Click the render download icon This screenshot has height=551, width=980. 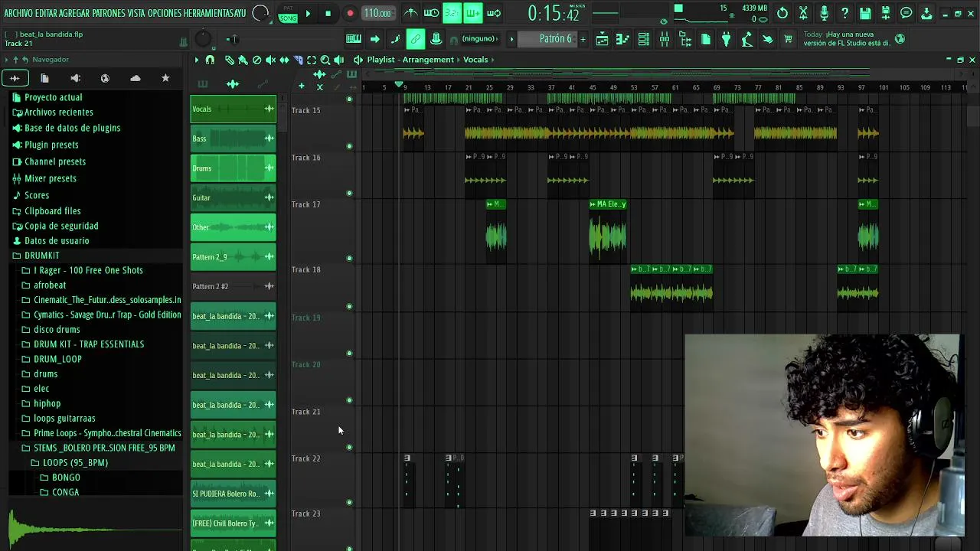[x=926, y=13]
